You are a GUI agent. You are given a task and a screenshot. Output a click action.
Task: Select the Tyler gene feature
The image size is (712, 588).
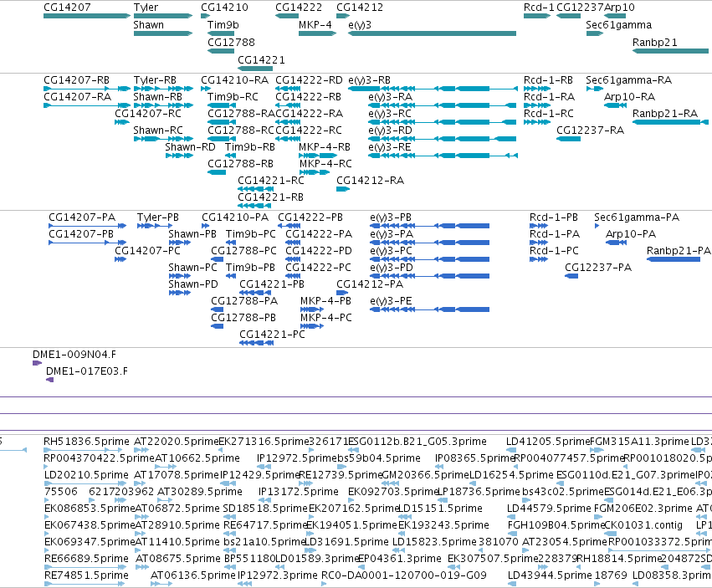163,17
